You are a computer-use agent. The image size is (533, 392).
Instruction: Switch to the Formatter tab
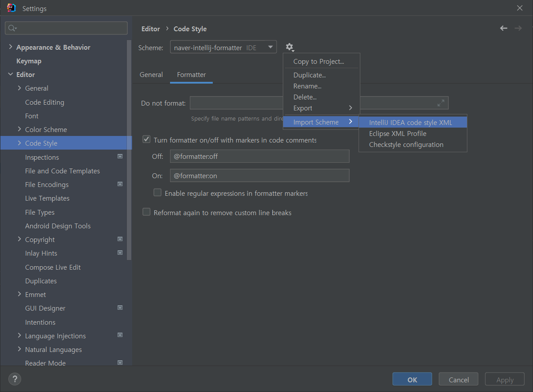tap(191, 75)
